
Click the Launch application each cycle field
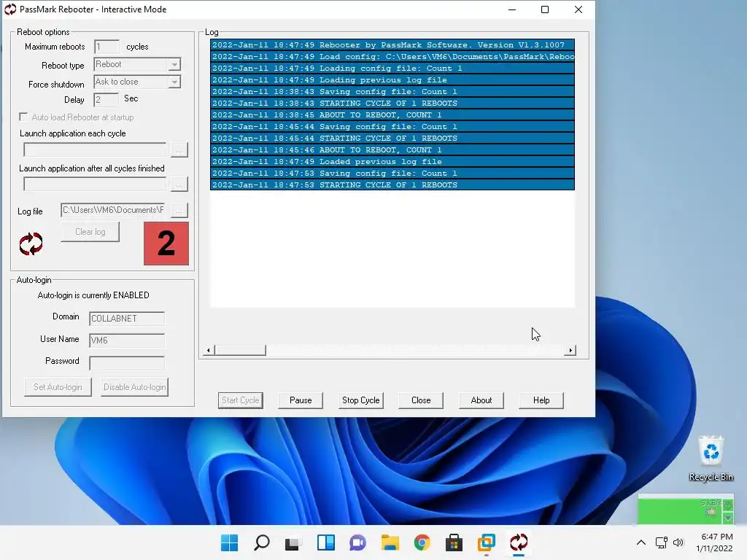pyautogui.click(x=95, y=150)
